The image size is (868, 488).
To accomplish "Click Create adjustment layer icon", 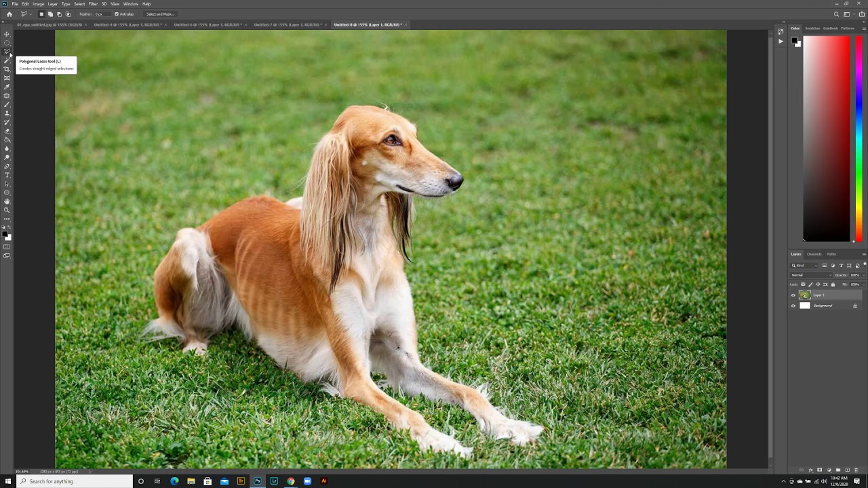I will 829,470.
